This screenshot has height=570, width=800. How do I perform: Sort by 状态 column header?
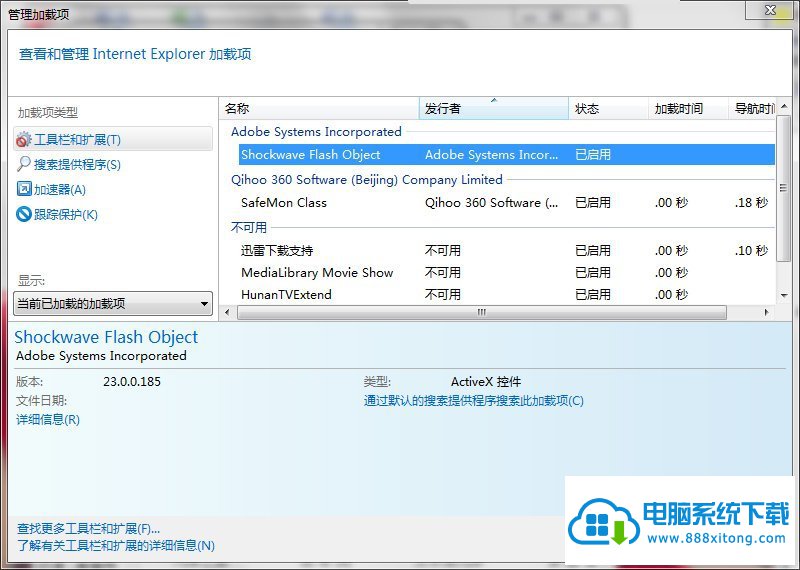coord(608,108)
